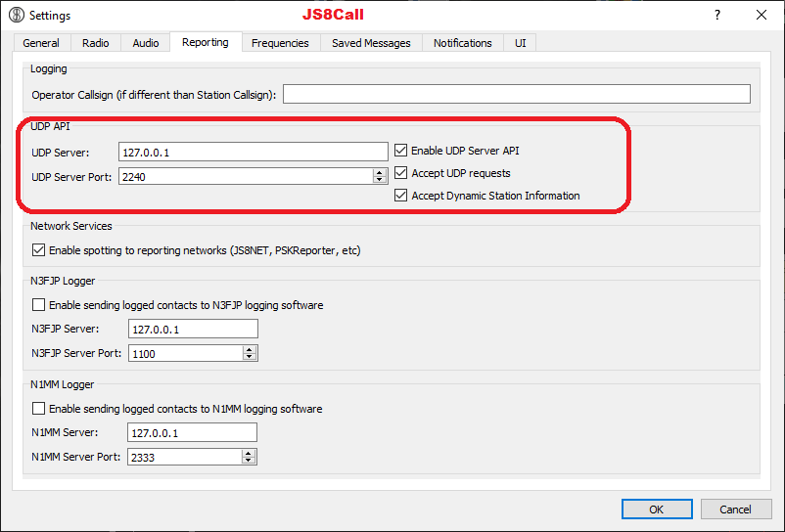Viewport: 785px width, 532px height.
Task: Increase the N1MM Server Port value
Action: [x=249, y=453]
